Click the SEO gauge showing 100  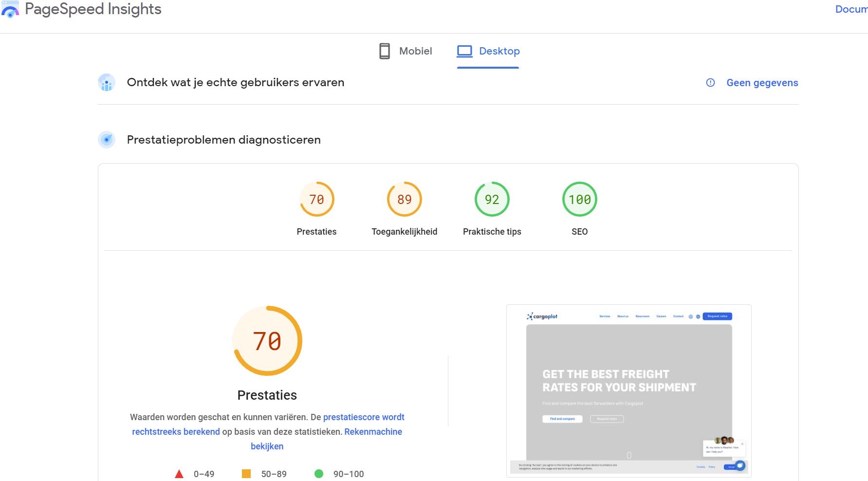pyautogui.click(x=579, y=199)
